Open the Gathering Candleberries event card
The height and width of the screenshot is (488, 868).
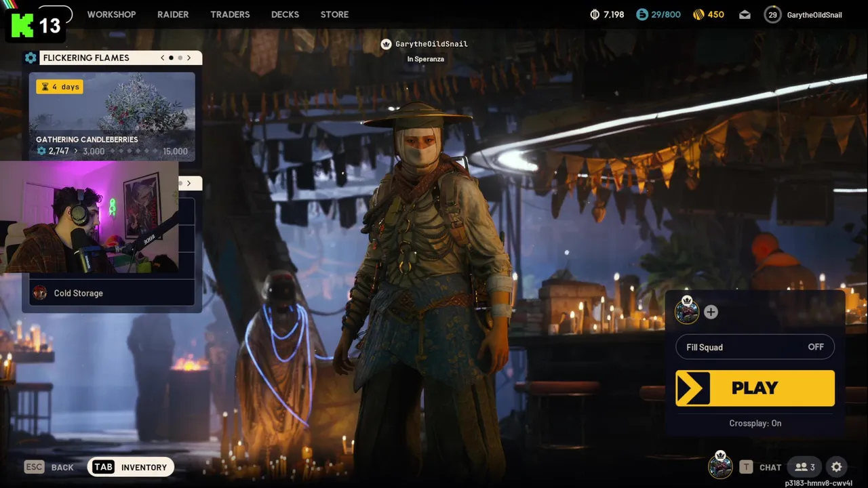click(x=112, y=117)
